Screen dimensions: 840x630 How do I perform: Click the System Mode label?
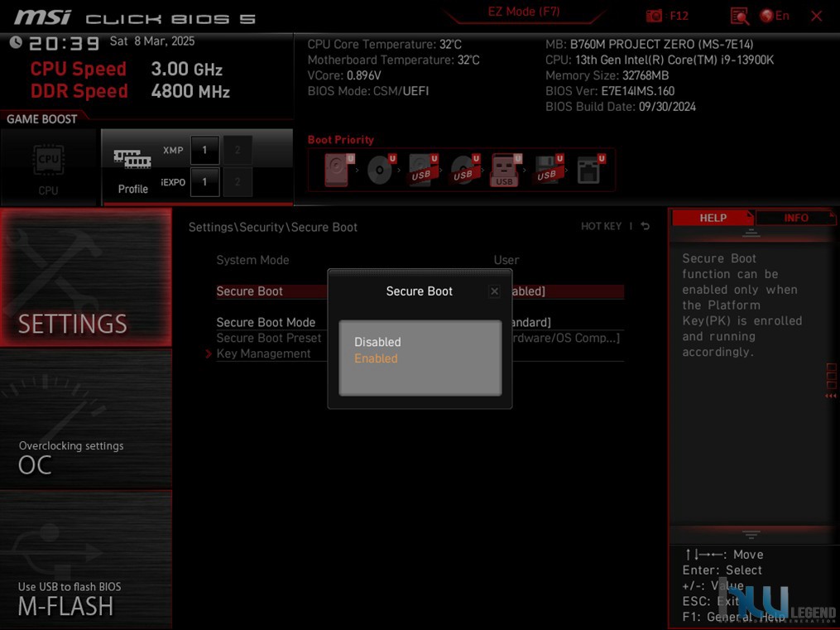[253, 260]
